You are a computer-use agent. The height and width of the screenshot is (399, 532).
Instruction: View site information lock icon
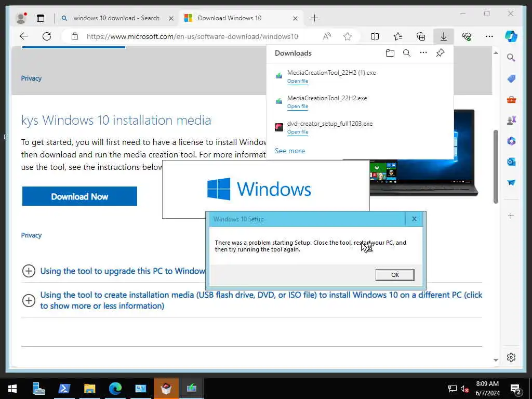point(75,36)
